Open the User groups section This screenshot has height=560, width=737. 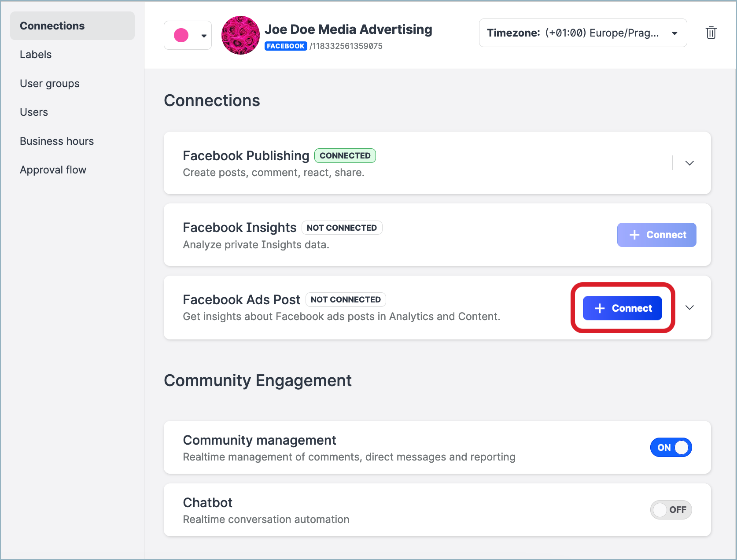[x=49, y=83]
